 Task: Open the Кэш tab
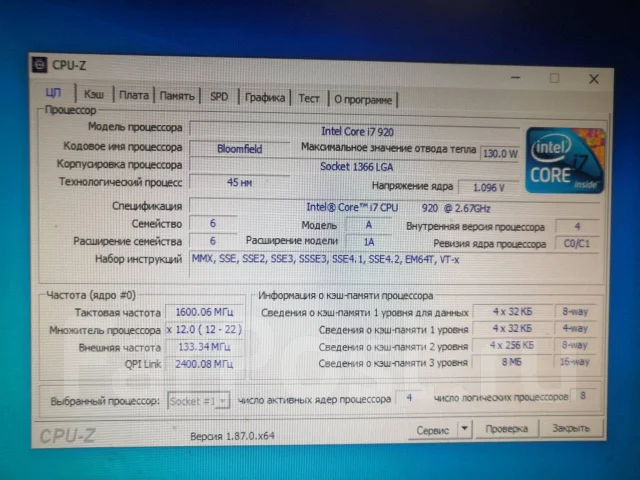94,94
